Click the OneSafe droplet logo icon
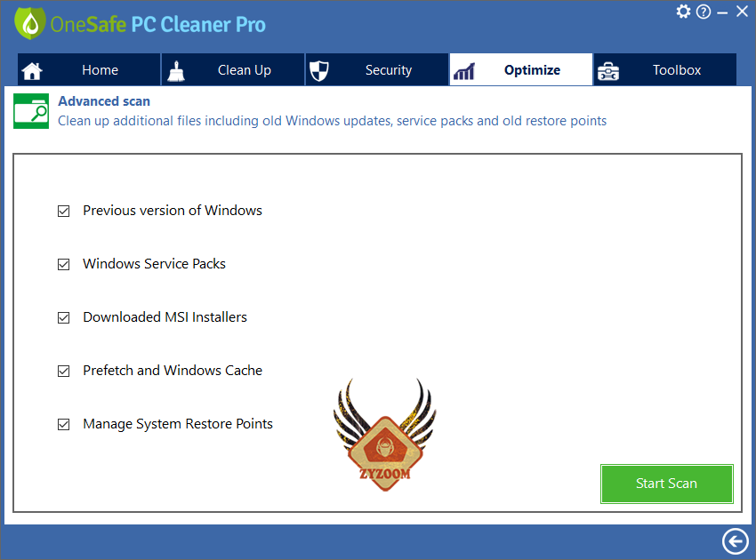Screen dimensions: 756x560 point(30,23)
